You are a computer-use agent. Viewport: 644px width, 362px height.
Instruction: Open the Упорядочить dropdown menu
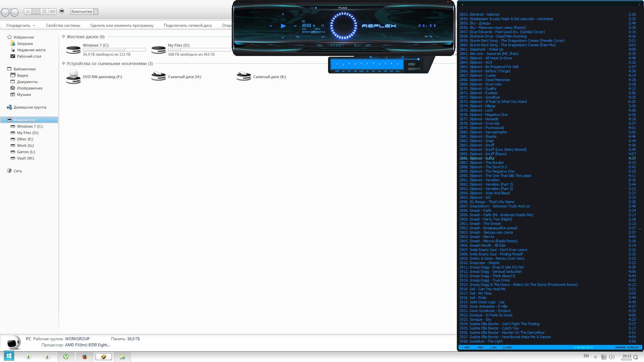pos(20,25)
